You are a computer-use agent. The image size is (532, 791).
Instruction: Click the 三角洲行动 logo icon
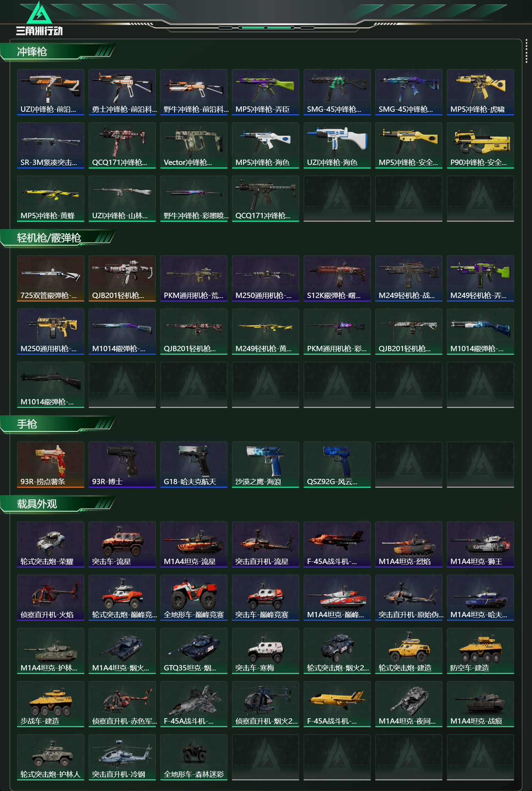pos(39,18)
